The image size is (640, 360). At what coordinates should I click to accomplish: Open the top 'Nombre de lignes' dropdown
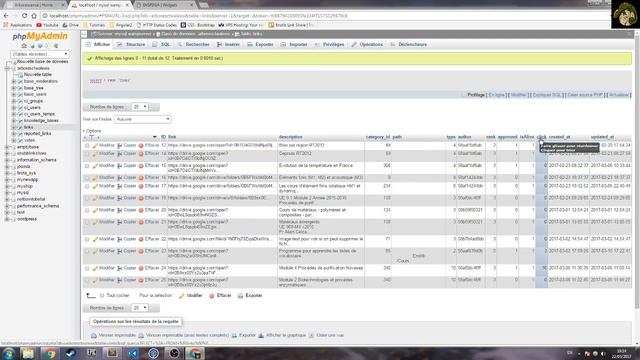click(140, 107)
